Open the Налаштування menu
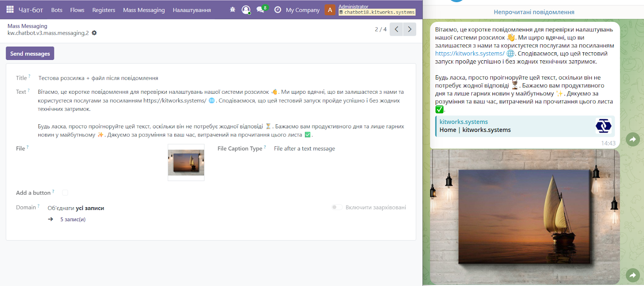644x286 pixels. tap(192, 10)
